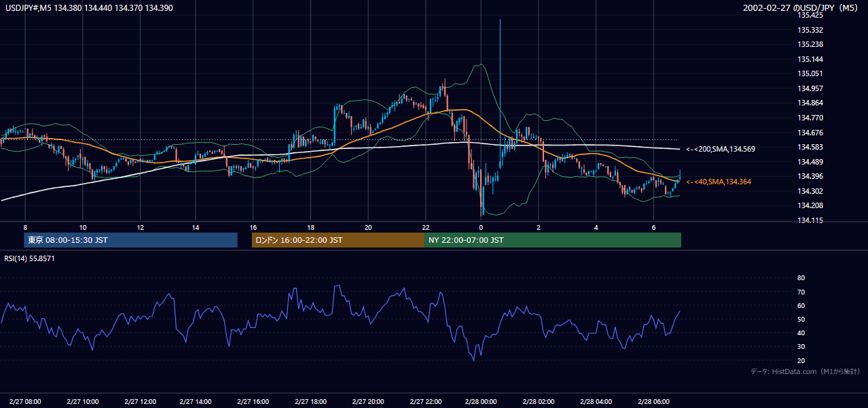Click the 2/27 10:00 bottom time label

tap(82, 401)
